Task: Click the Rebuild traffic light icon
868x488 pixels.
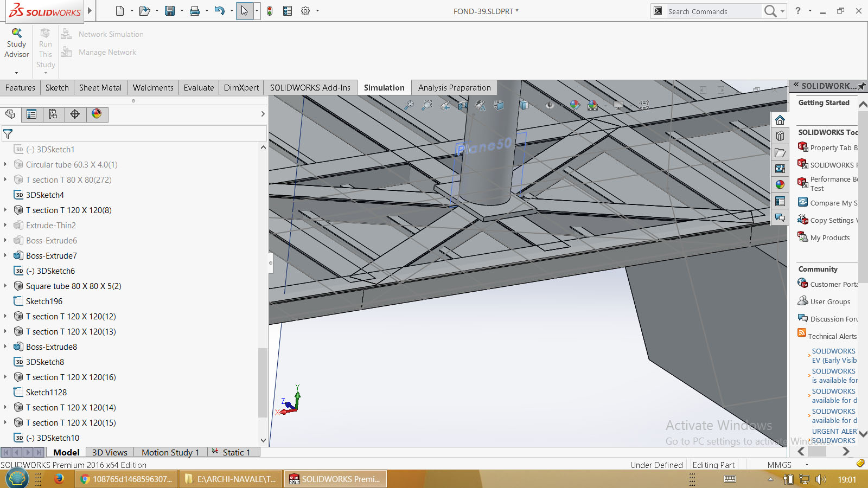Action: 270,11
